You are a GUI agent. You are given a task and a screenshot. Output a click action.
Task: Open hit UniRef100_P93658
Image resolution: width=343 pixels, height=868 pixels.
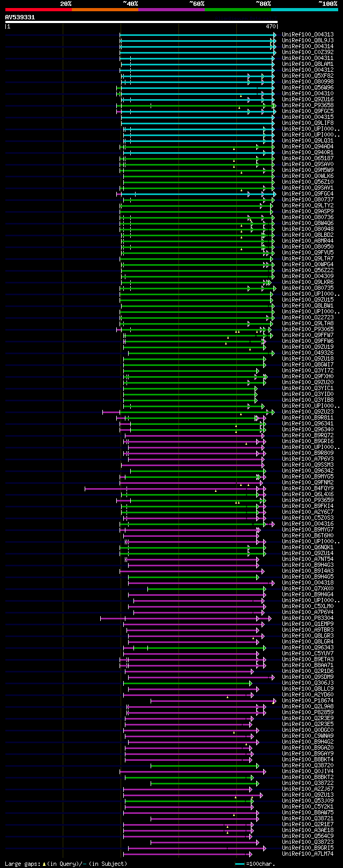308,106
